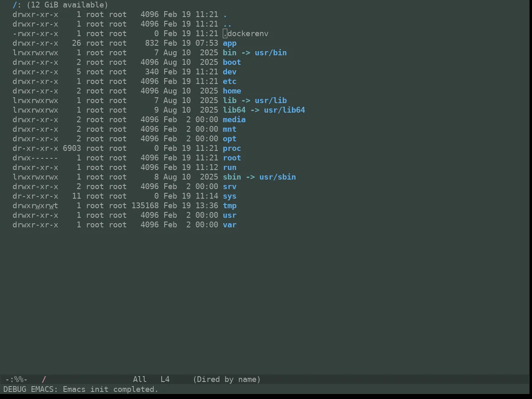Click the 340 size value for dev
Viewport: 532px width, 399px height.
pyautogui.click(x=152, y=72)
